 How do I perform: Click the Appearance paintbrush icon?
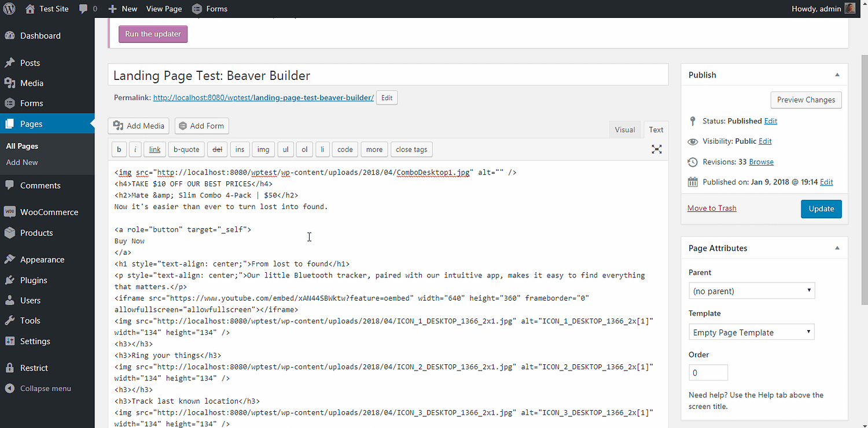(x=10, y=259)
